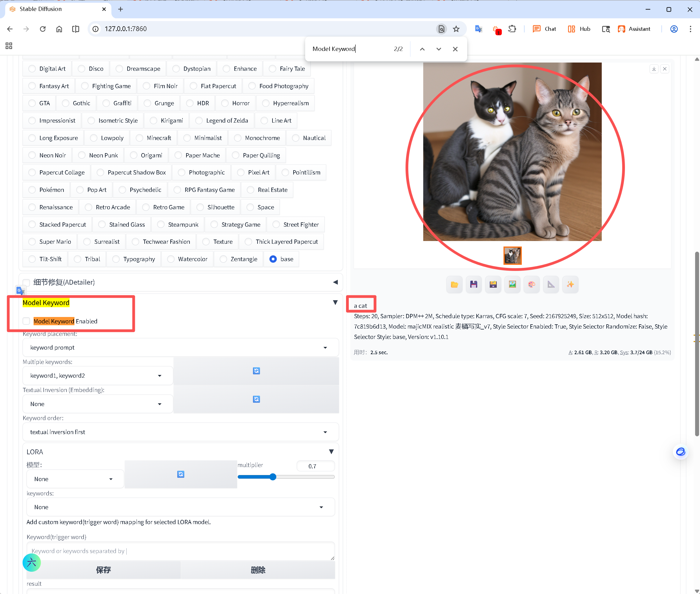Collapse the LORA section arrow

331,452
